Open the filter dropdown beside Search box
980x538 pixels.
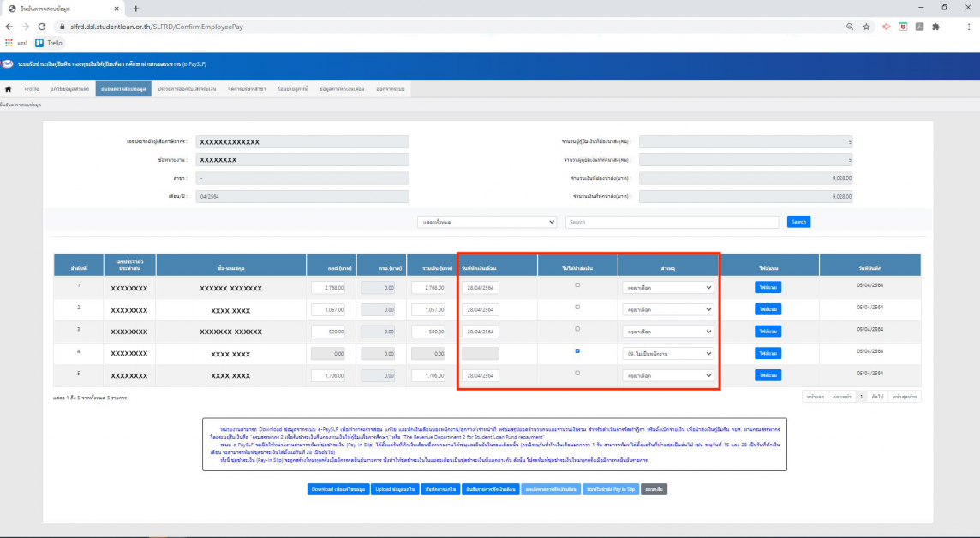point(487,222)
